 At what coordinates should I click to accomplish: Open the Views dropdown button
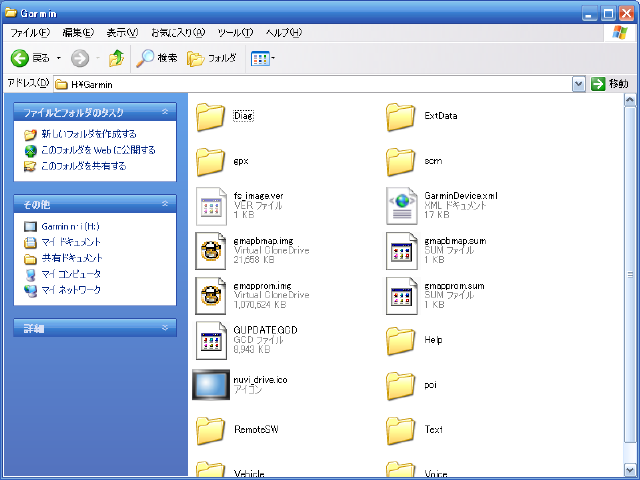[262, 58]
